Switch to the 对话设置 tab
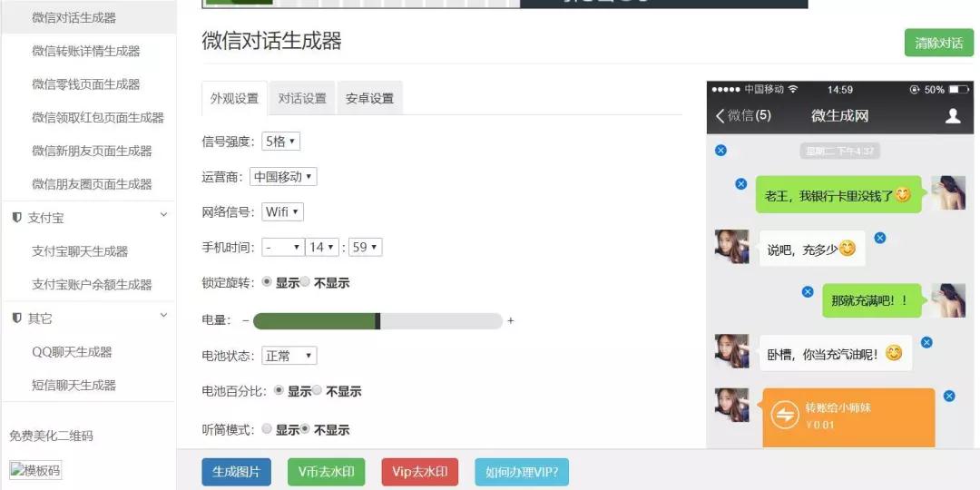This screenshot has width=980, height=490. (x=302, y=98)
